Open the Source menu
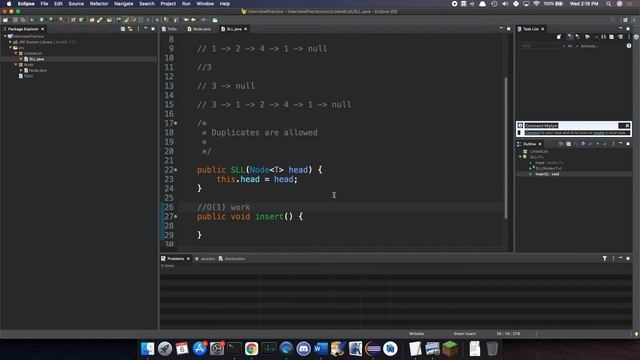The width and height of the screenshot is (640, 360). point(76,4)
